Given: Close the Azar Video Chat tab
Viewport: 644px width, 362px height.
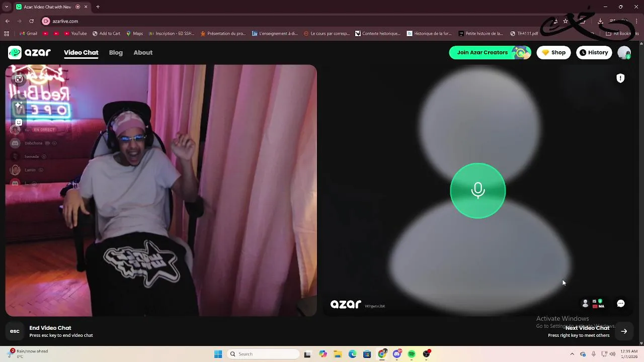Looking at the screenshot, I should [86, 7].
